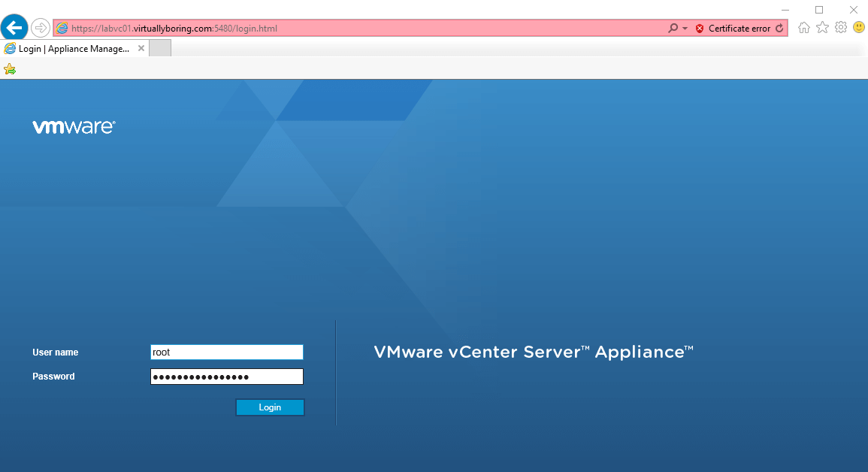View the Certificate error details
The image size is (868, 472).
pyautogui.click(x=739, y=29)
